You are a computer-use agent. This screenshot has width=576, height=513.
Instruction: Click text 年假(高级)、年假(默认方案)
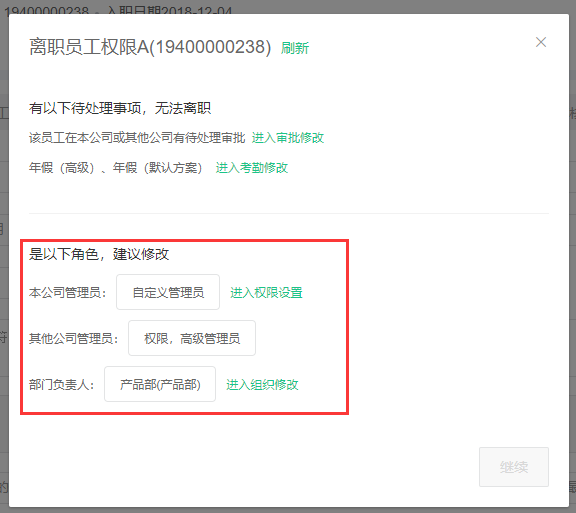115,168
